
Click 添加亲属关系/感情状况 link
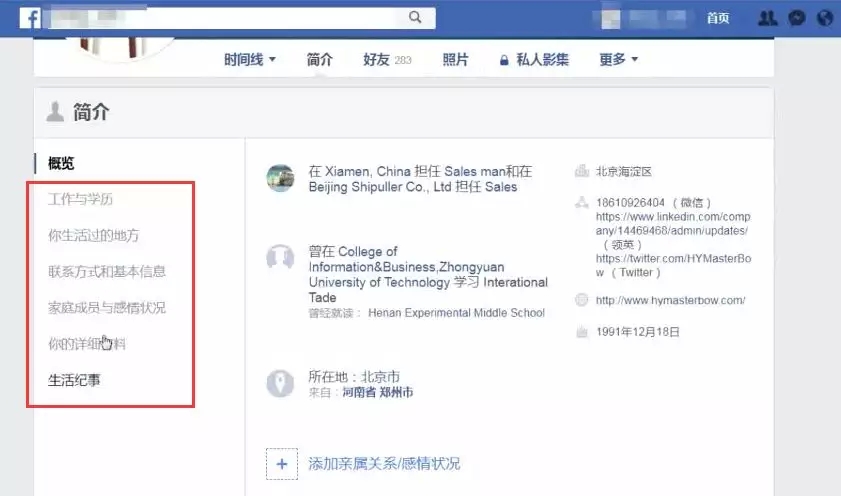(384, 464)
